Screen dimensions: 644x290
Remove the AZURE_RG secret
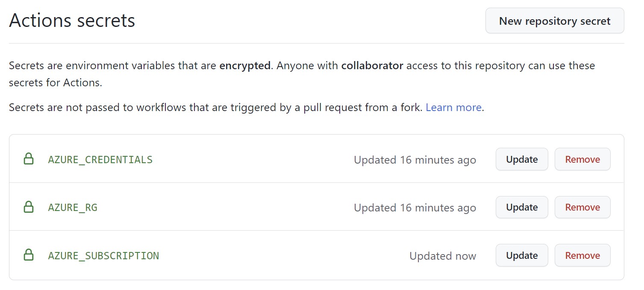582,207
